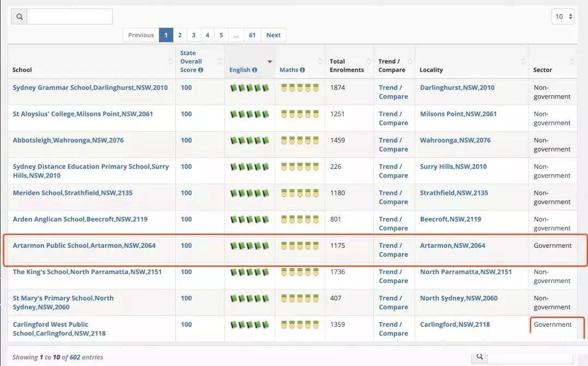The width and height of the screenshot is (588, 366).
Task: Open Surry Hills, NSW, 2010 locality link
Action: (x=454, y=167)
